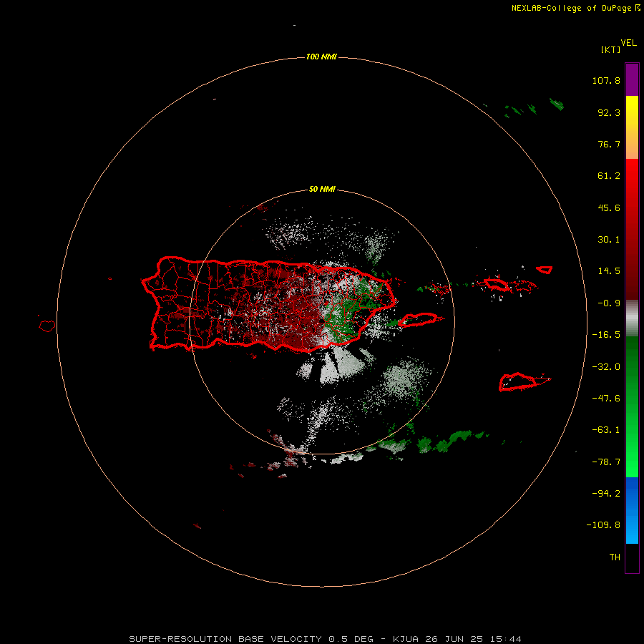Click the red segment of the color bar
Viewport: 644px width, 644px height.
pyautogui.click(x=632, y=229)
